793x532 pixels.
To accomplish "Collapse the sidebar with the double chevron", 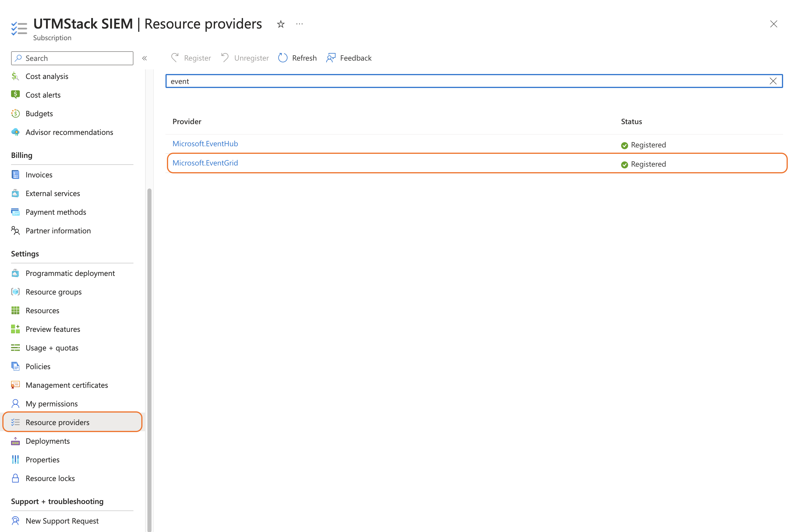I will click(x=144, y=58).
